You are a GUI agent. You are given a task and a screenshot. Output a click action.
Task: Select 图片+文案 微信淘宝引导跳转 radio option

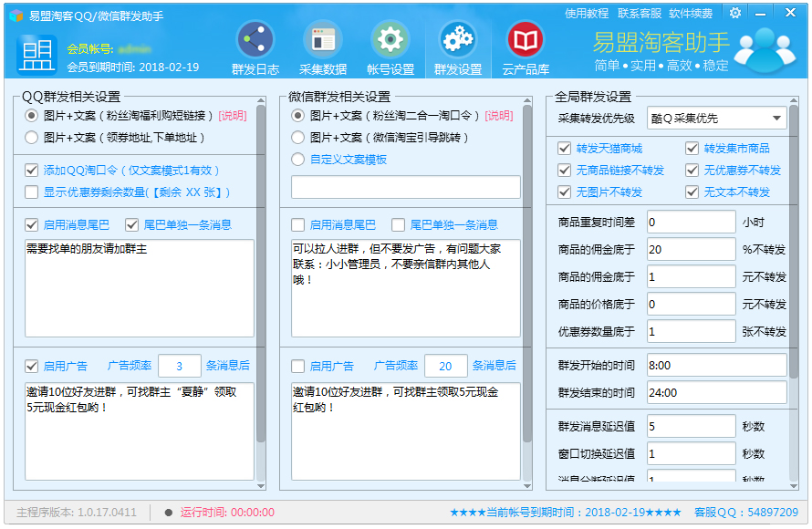[x=297, y=138]
